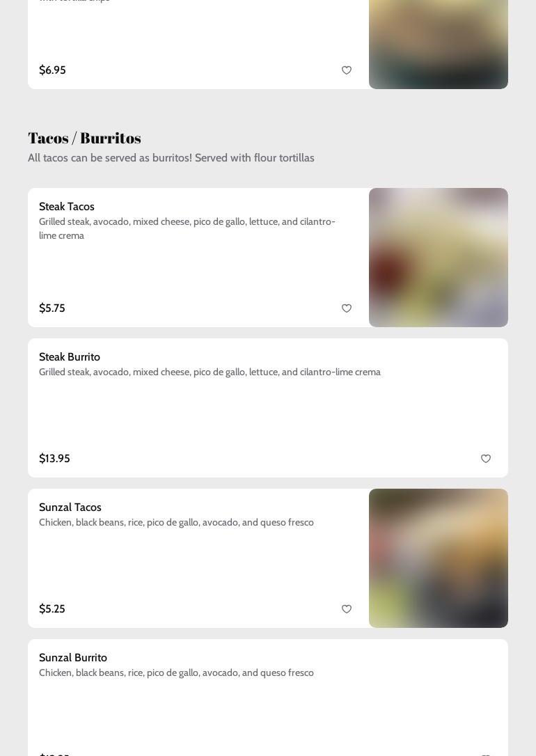Click the $5.75 Steak Tacos price
Viewport: 536px width, 756px height.
coord(52,308)
